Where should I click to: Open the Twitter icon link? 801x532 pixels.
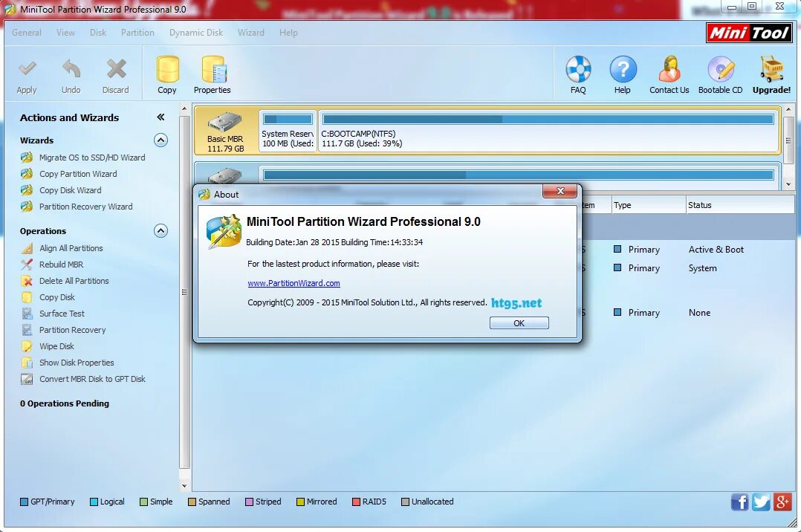(x=761, y=502)
